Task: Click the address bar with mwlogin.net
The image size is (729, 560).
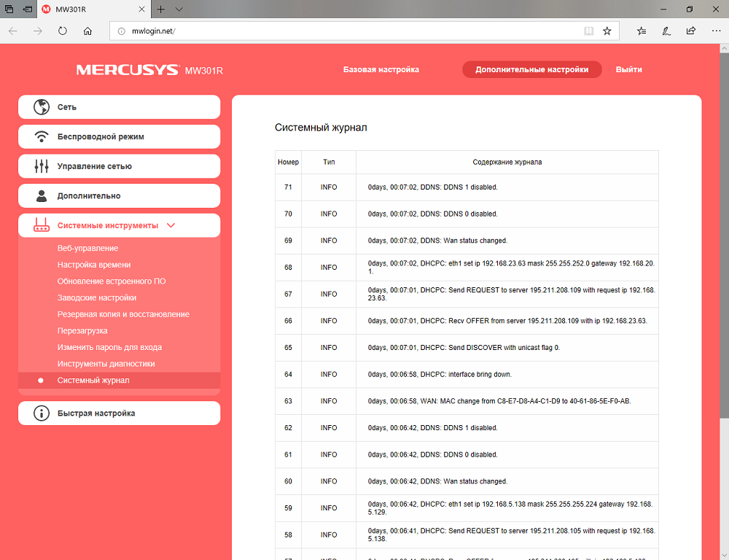Action: click(364, 31)
